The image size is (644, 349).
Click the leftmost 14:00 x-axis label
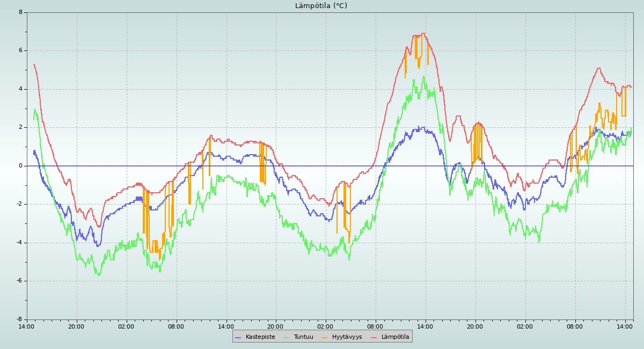[x=26, y=326]
